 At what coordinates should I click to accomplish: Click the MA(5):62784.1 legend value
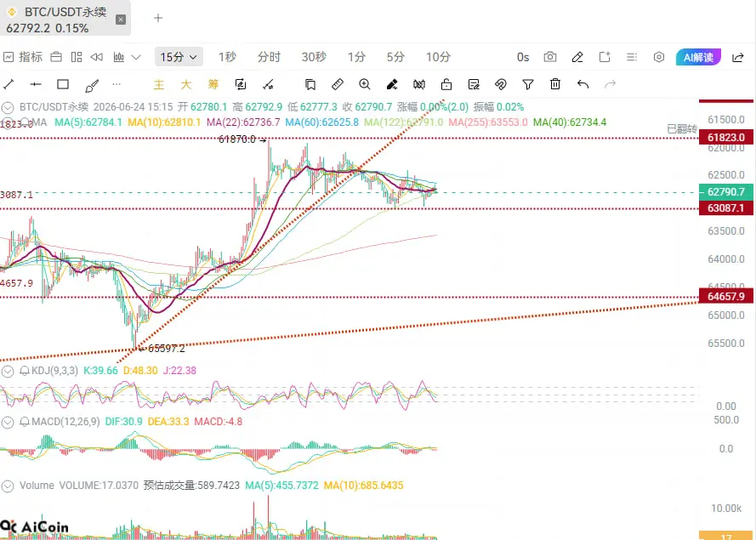(x=88, y=122)
